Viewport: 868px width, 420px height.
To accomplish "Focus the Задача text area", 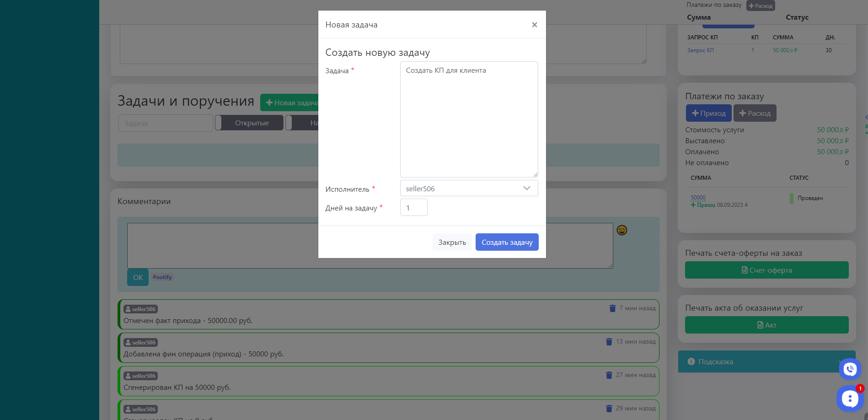I will click(469, 119).
